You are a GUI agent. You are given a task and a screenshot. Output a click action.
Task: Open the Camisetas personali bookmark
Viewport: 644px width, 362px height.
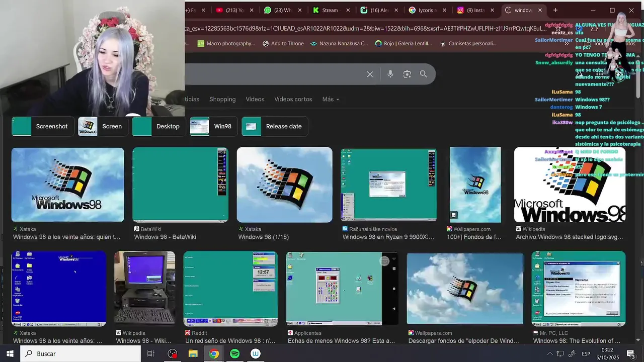tap(468, 44)
